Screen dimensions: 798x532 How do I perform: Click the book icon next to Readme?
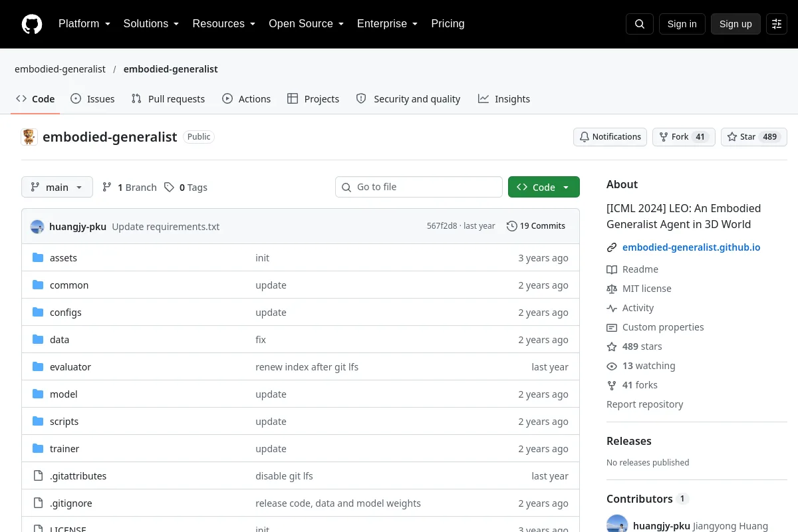coord(612,269)
